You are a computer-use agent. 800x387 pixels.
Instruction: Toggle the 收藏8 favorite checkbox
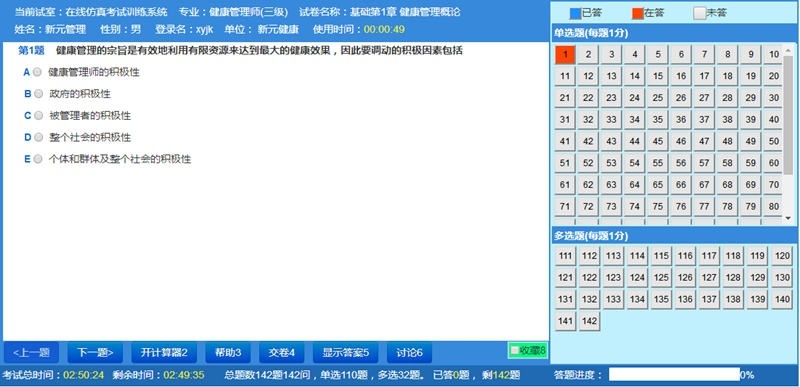[x=515, y=350]
